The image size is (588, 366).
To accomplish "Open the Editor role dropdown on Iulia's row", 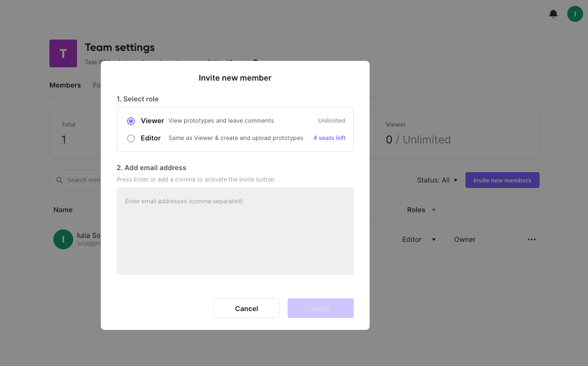I will [419, 239].
